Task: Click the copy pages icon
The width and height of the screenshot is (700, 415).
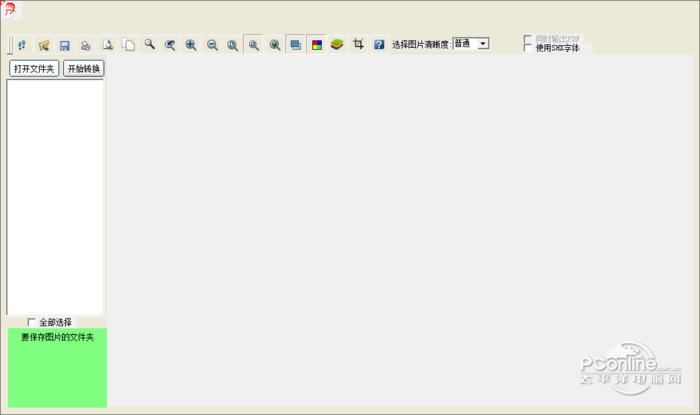Action: click(129, 45)
